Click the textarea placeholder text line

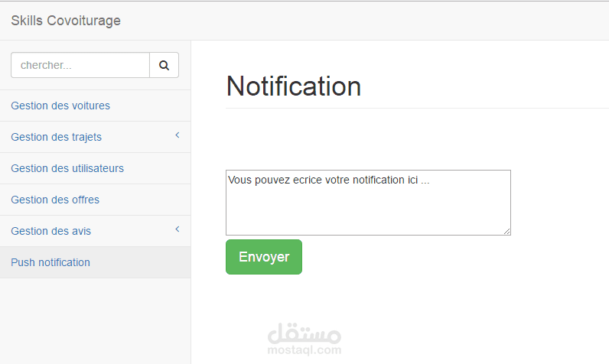tap(329, 180)
